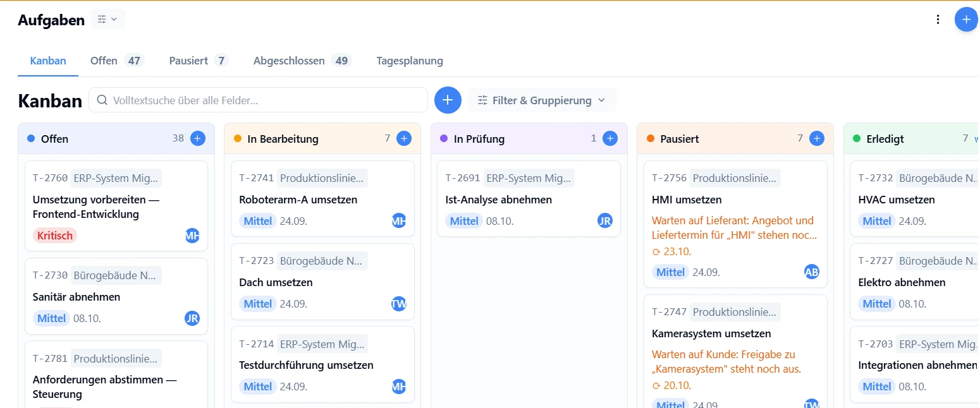Focus the Volltextsuche search field
This screenshot has width=980, height=408.
[x=258, y=100]
